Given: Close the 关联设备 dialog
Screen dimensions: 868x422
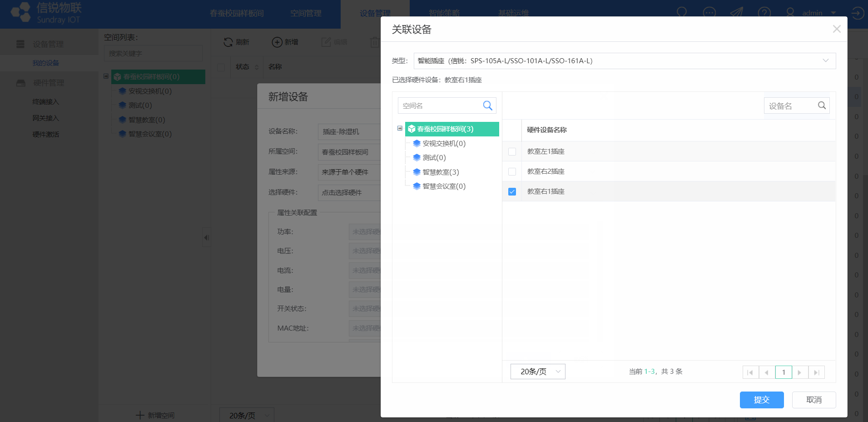Looking at the screenshot, I should 836,29.
